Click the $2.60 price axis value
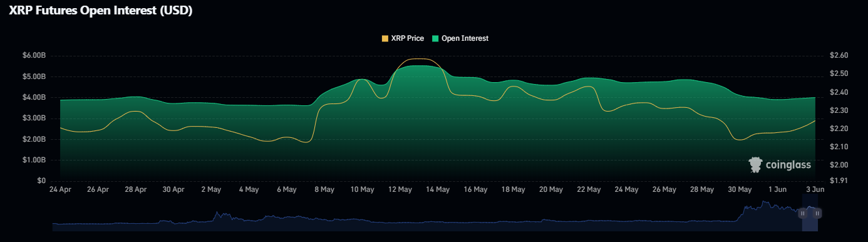The width and height of the screenshot is (868, 242). coord(839,56)
